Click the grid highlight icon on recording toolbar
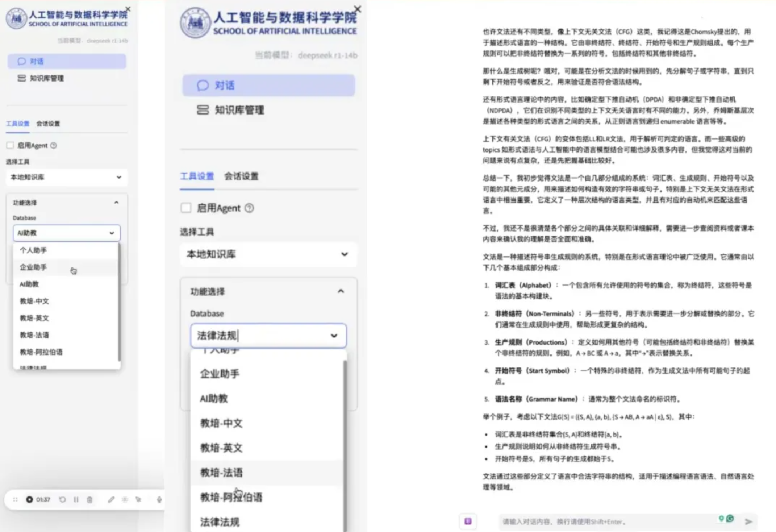Image resolution: width=776 pixels, height=532 pixels. pos(125,499)
